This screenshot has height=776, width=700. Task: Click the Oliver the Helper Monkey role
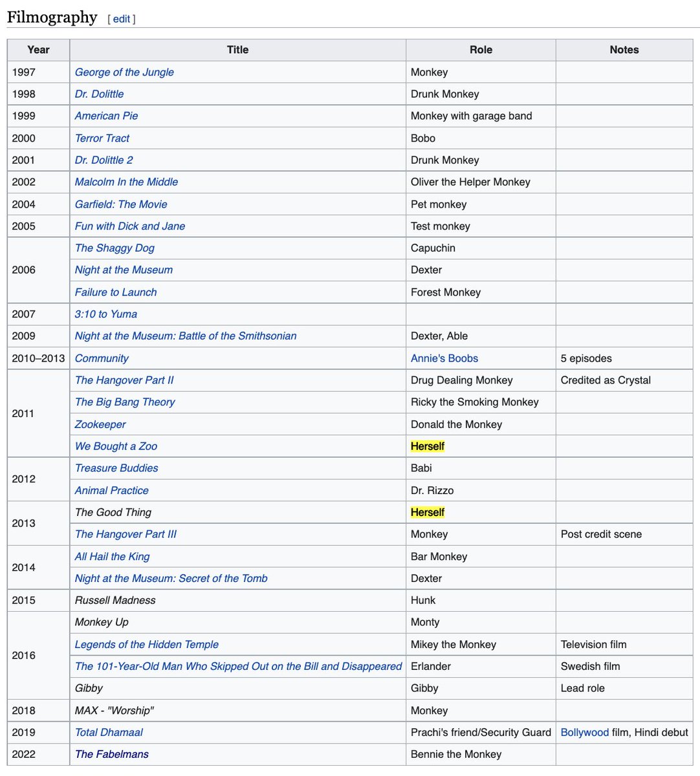[x=470, y=182]
